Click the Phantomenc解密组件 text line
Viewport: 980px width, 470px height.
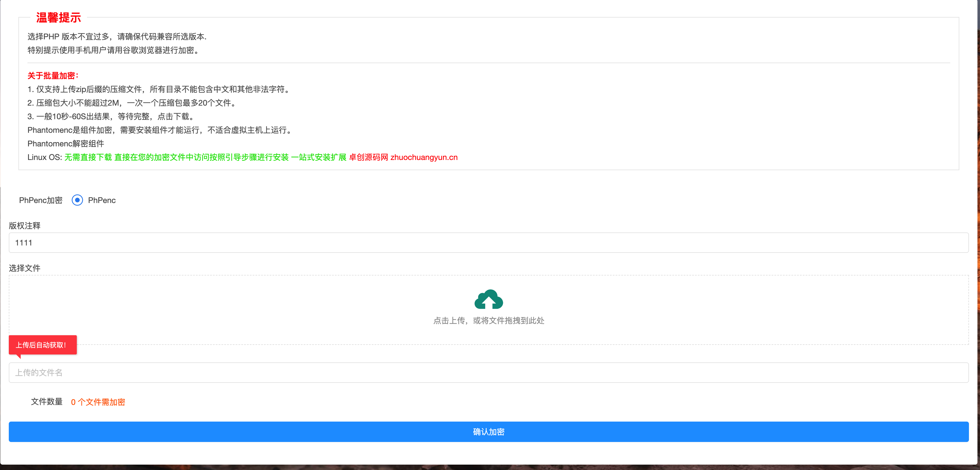[66, 144]
